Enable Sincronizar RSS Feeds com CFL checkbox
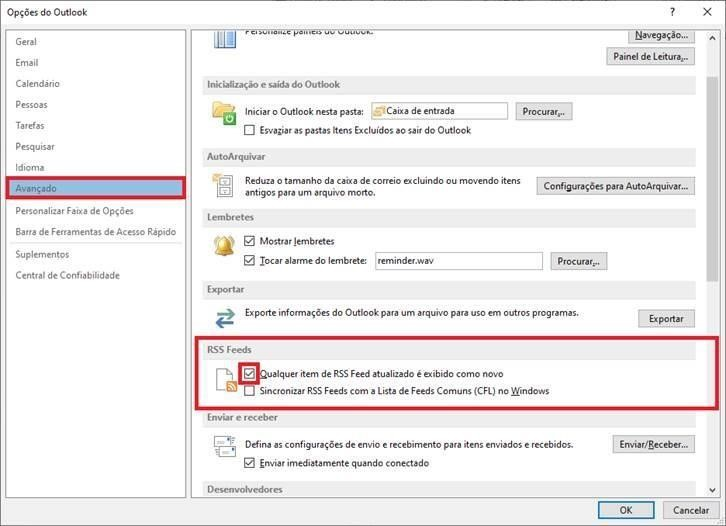726x526 pixels. click(249, 391)
